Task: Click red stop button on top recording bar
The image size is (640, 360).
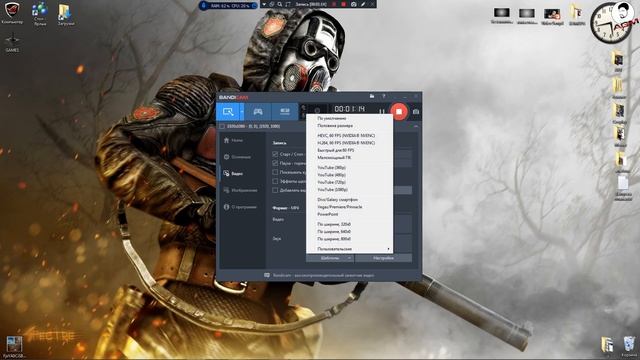Action: pos(343,4)
